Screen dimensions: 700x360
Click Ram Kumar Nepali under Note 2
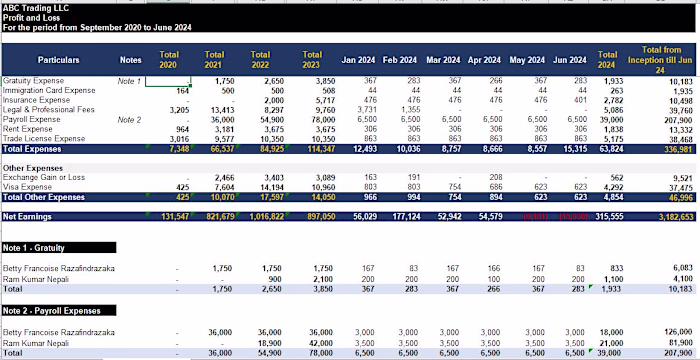pos(36,343)
